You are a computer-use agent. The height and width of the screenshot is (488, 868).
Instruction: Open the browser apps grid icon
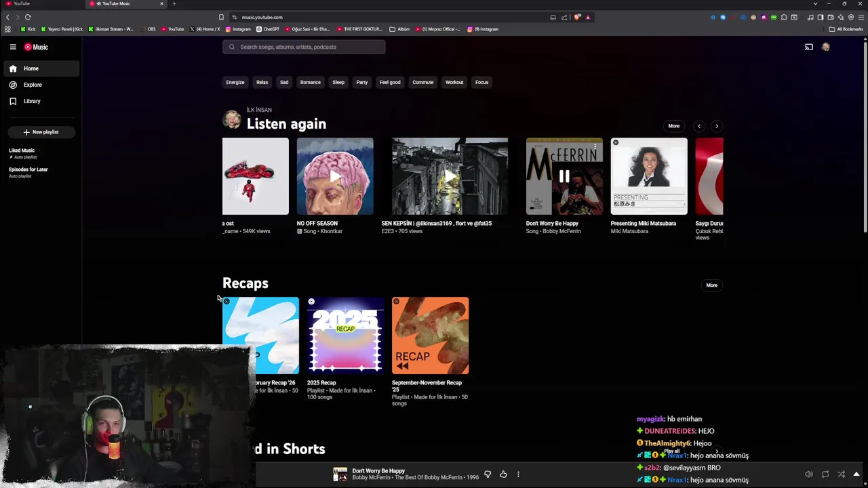pyautogui.click(x=7, y=29)
